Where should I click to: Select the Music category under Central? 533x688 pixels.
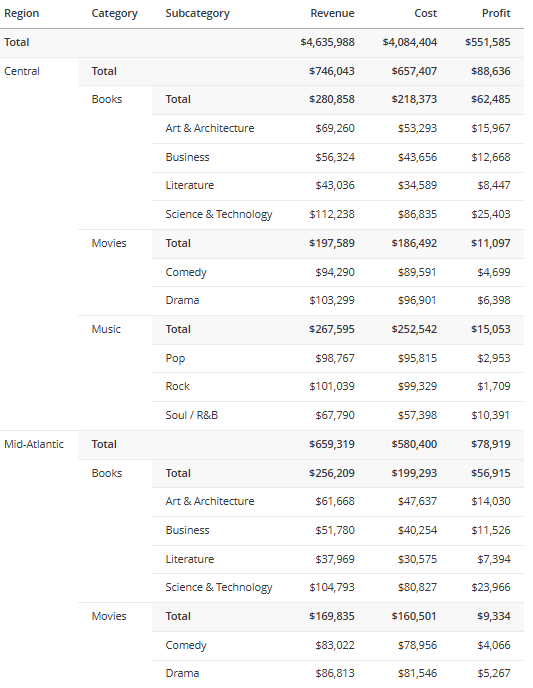[x=106, y=329]
